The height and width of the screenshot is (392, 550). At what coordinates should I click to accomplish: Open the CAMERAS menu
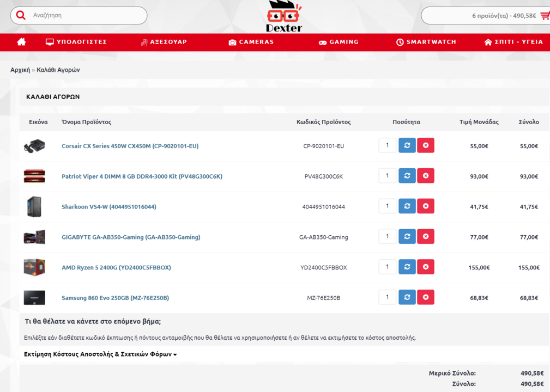[251, 42]
